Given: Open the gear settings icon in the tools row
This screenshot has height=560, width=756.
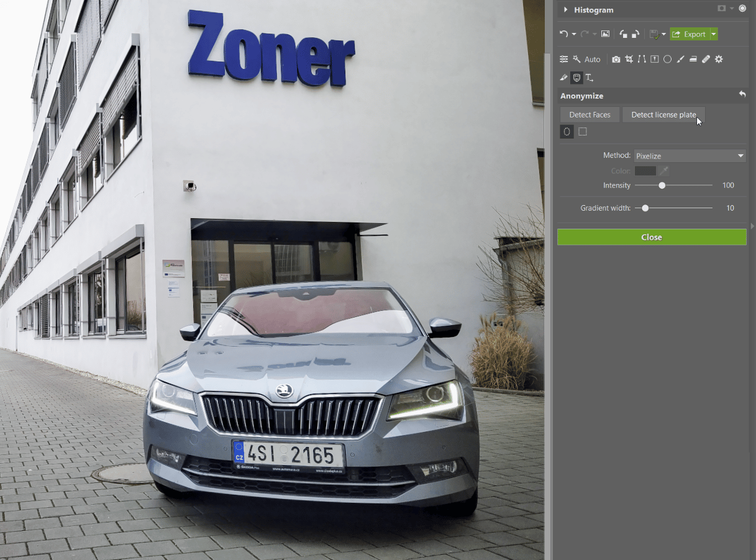Looking at the screenshot, I should [x=719, y=59].
